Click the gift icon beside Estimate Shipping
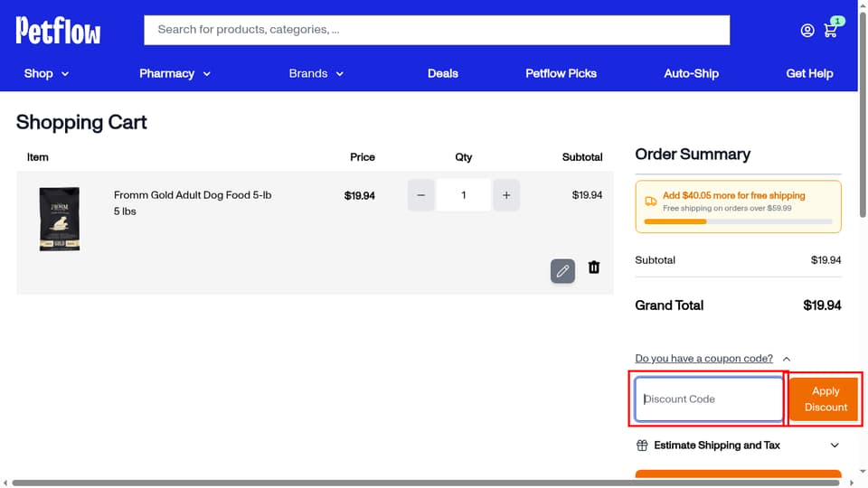Screen dimensions: 868x488 coord(642,446)
